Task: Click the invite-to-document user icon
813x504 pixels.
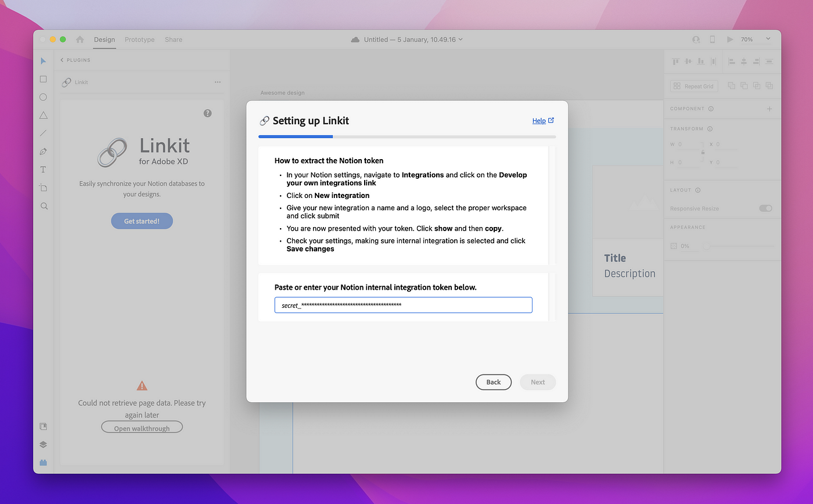Action: click(x=696, y=39)
